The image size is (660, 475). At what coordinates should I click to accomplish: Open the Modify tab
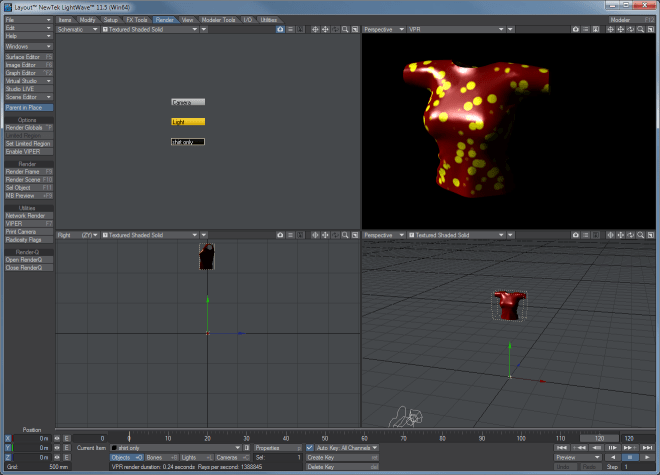pos(88,20)
